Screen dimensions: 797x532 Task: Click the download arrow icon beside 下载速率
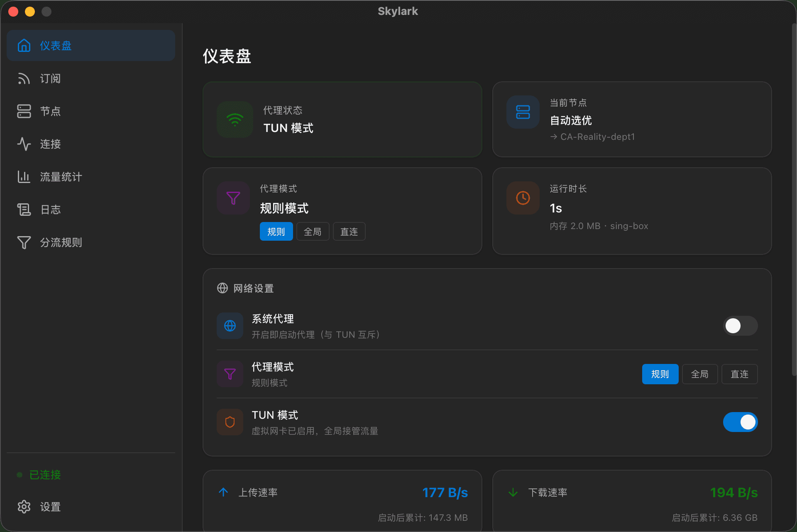tap(513, 492)
